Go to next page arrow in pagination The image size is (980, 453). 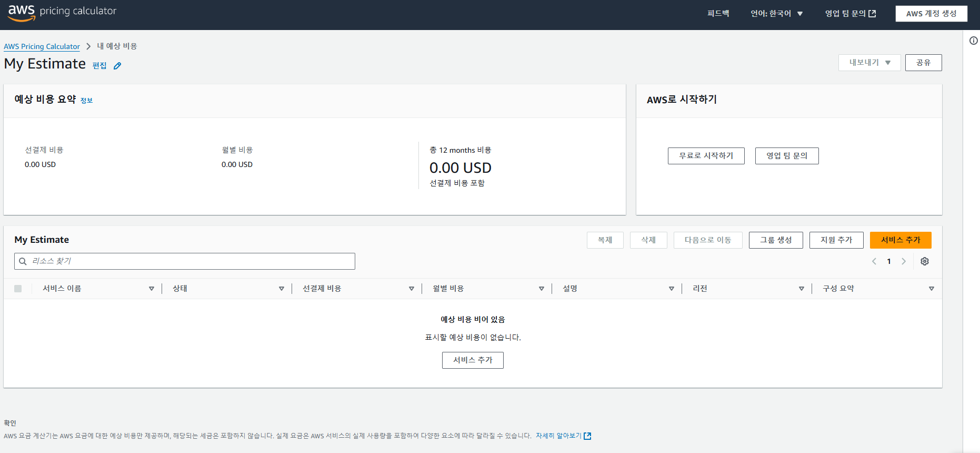[904, 261]
